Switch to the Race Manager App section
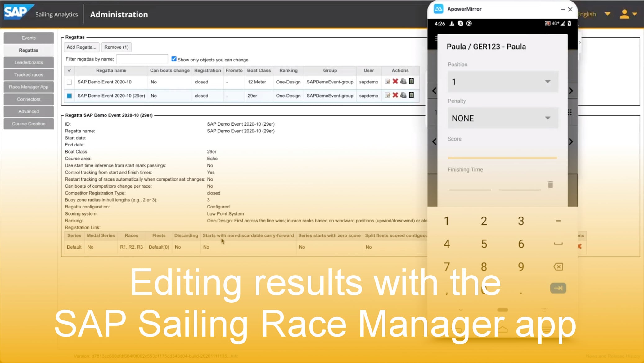 pos(28,87)
